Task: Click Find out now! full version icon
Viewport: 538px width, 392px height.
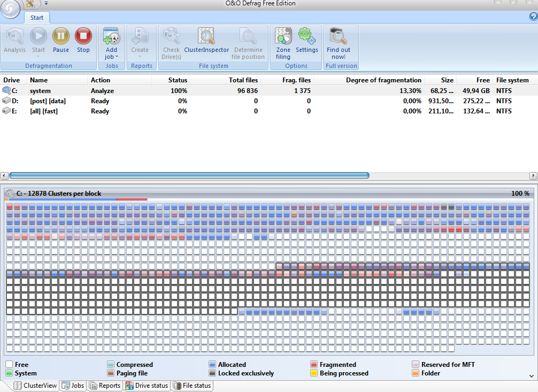Action: point(339,36)
